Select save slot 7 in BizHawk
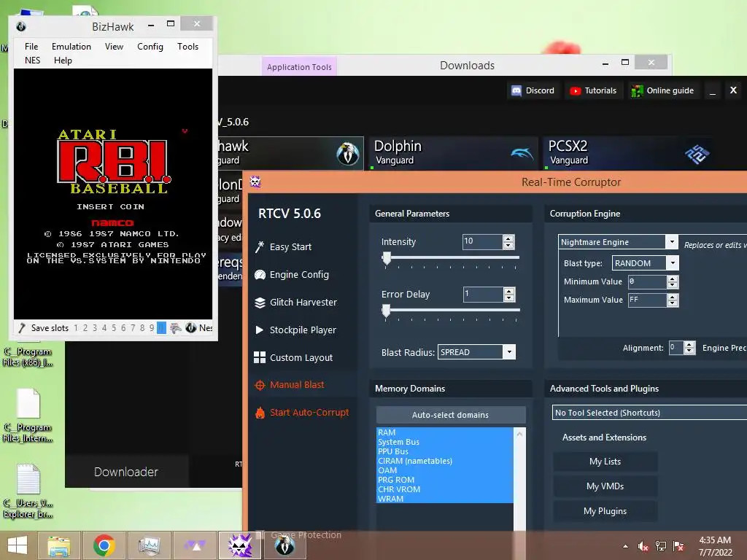Viewport: 747px width, 560px height. pyautogui.click(x=133, y=327)
